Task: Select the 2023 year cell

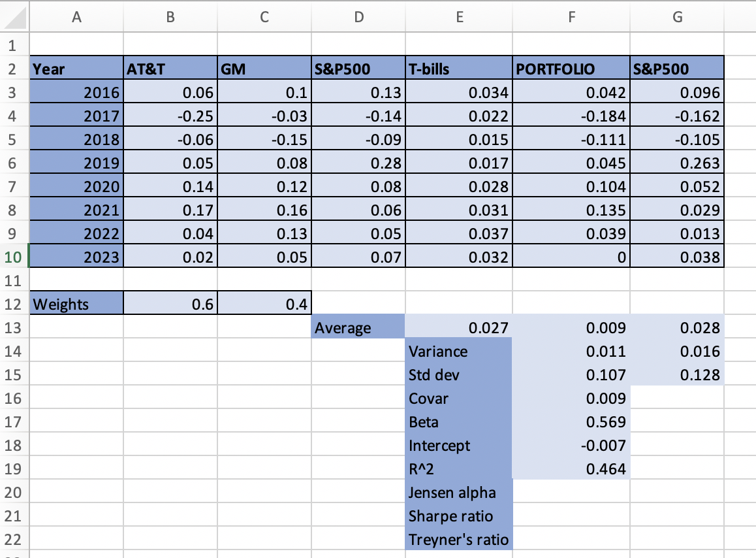Action: 76,256
